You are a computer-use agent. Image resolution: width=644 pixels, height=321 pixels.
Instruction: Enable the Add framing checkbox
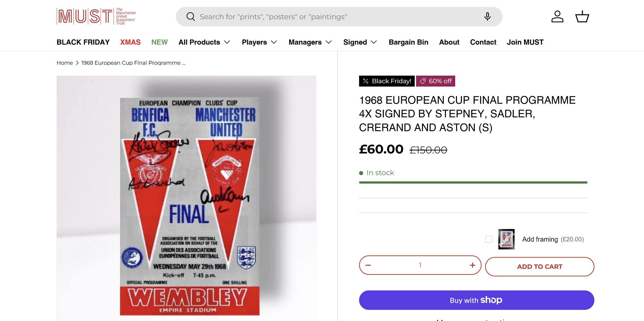coord(489,239)
